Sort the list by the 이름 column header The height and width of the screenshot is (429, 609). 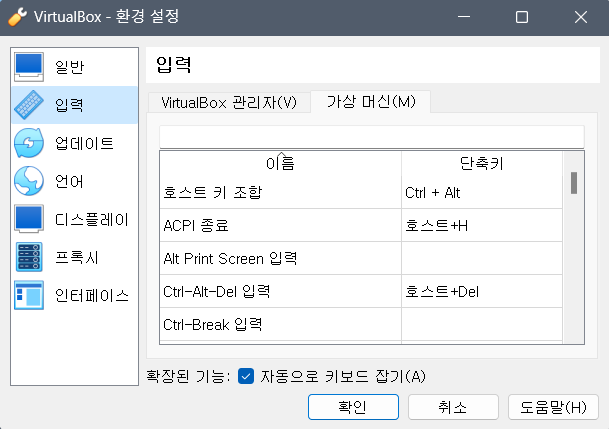pyautogui.click(x=280, y=164)
